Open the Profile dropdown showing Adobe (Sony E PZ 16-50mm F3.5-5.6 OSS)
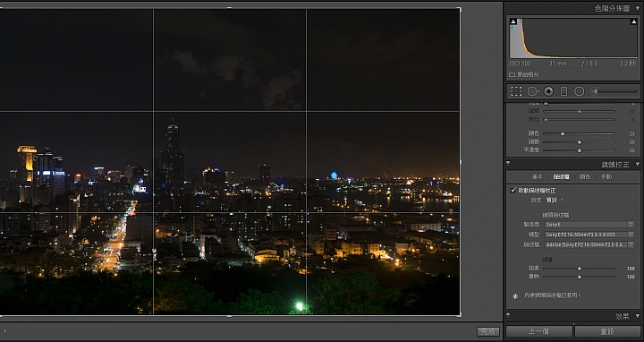The width and height of the screenshot is (644, 342). coord(589,244)
